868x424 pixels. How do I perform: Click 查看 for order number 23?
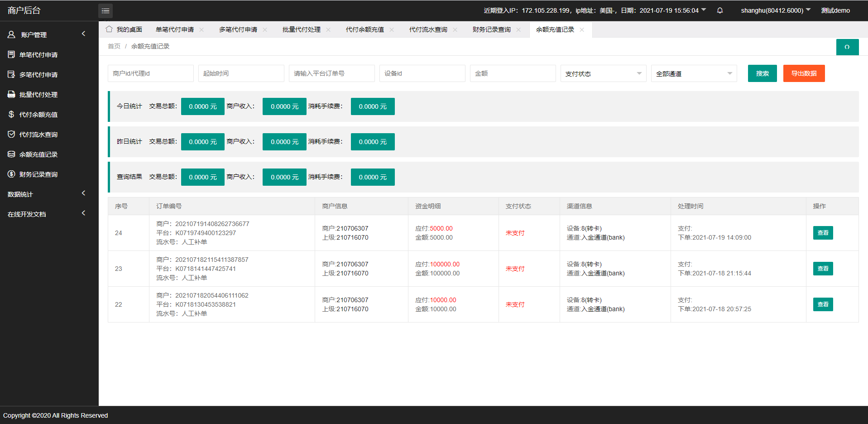tap(823, 269)
